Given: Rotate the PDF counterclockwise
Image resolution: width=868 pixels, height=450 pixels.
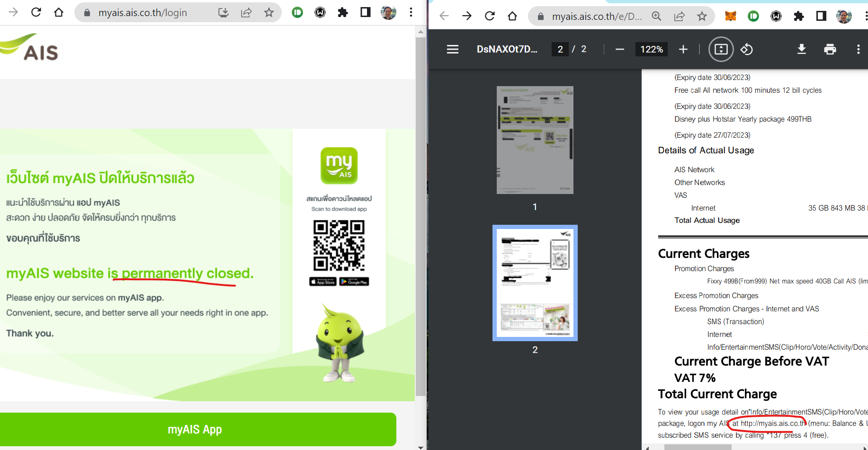Looking at the screenshot, I should (x=747, y=49).
